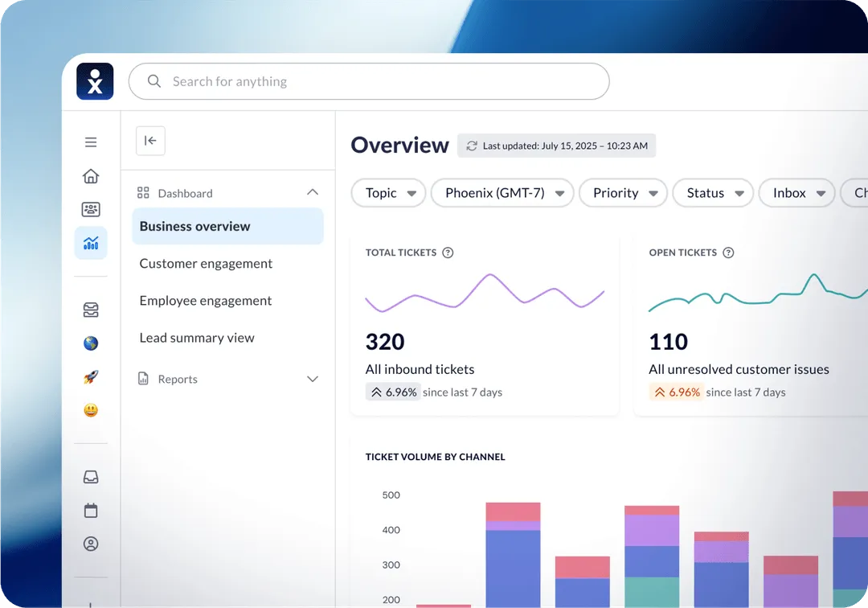Viewport: 868px width, 608px height.
Task: Click the All unresolved customer issues label
Action: coord(739,369)
